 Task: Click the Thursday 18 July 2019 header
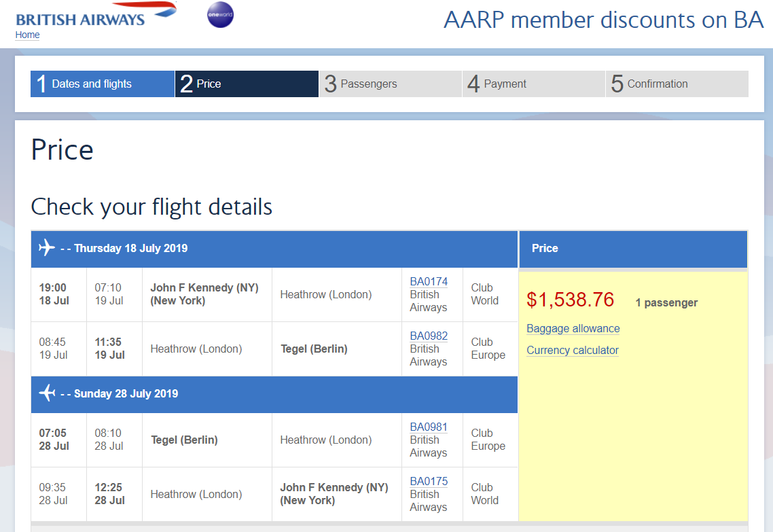point(130,249)
